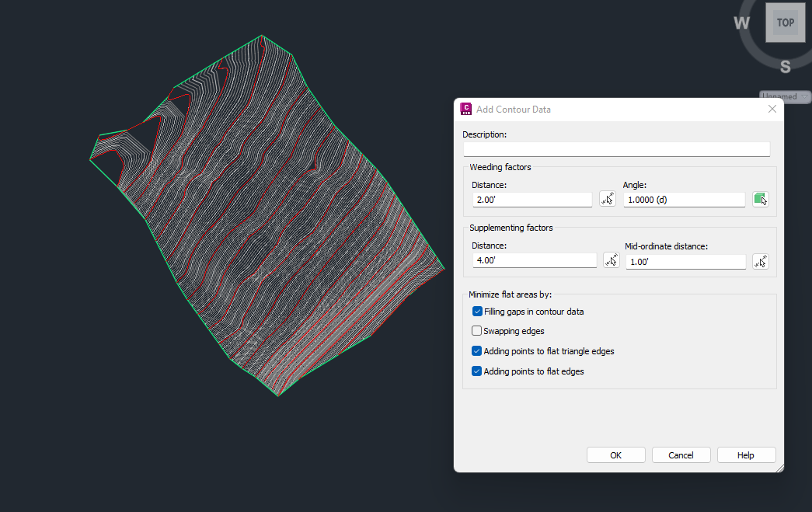Click the S compass direction on ViewCube
The width and height of the screenshot is (812, 512).
point(785,67)
